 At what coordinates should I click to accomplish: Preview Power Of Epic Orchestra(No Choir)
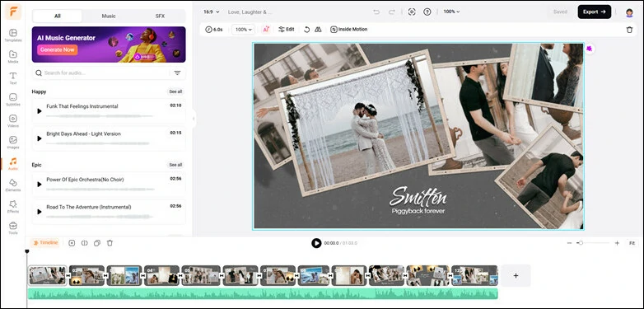pos(40,184)
